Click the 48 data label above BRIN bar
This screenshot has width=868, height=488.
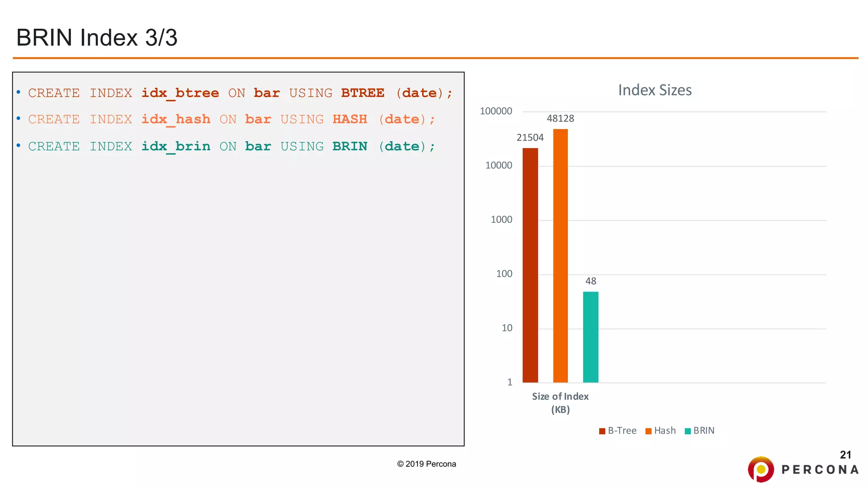(x=590, y=281)
